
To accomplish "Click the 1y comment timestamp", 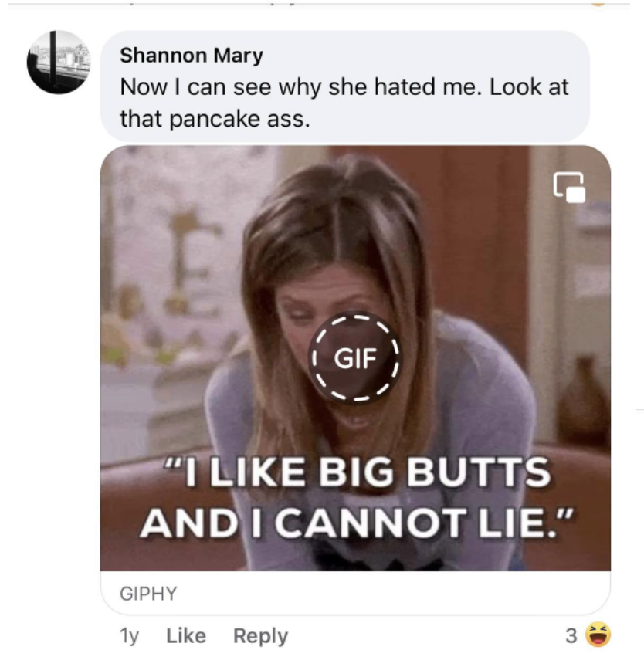I will pyautogui.click(x=129, y=636).
